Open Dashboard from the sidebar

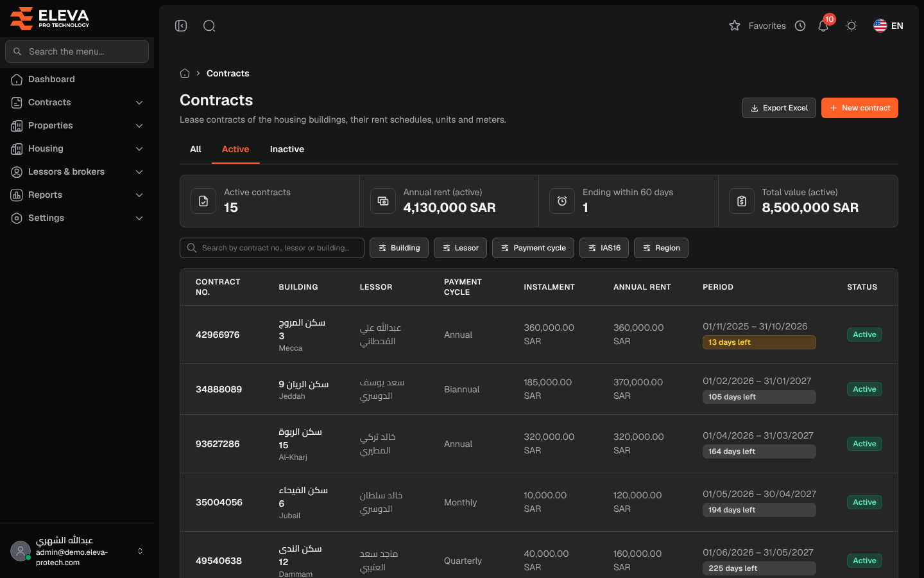coord(77,80)
